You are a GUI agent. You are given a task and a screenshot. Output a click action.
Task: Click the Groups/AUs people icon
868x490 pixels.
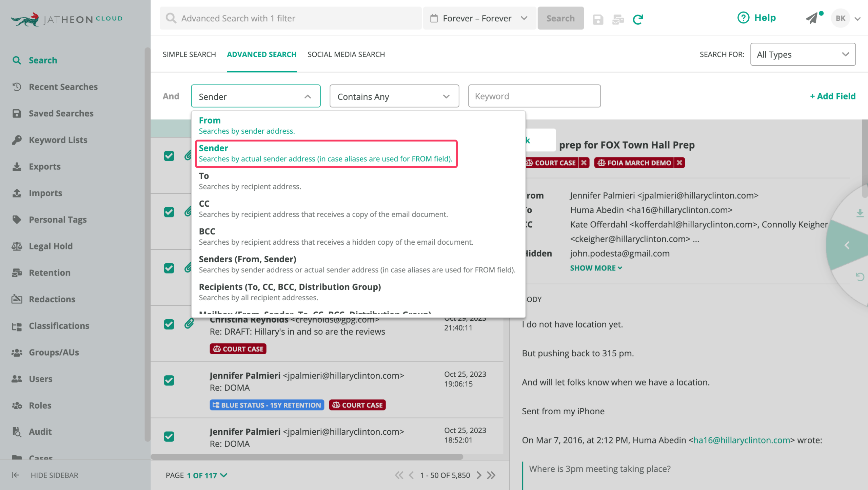tap(17, 352)
